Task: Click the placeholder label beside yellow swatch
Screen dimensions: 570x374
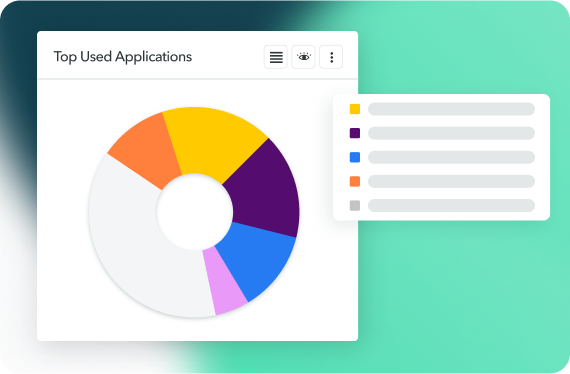Action: [451, 109]
